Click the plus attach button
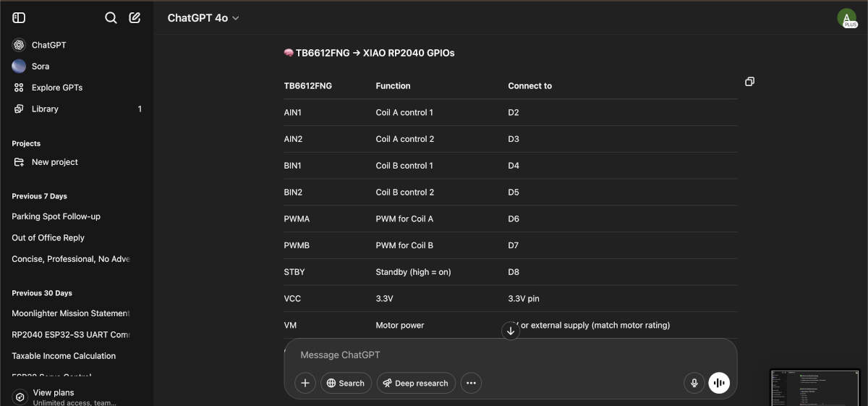The height and width of the screenshot is (406, 868). (305, 383)
